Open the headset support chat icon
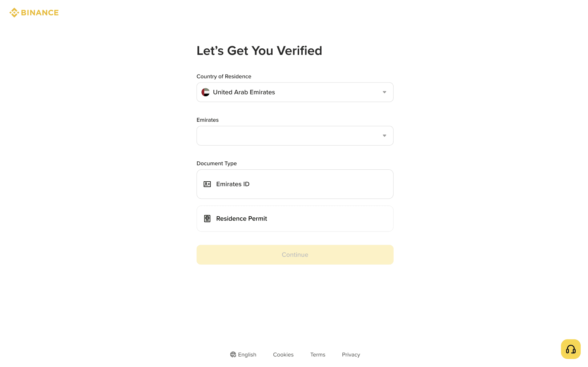 point(571,349)
